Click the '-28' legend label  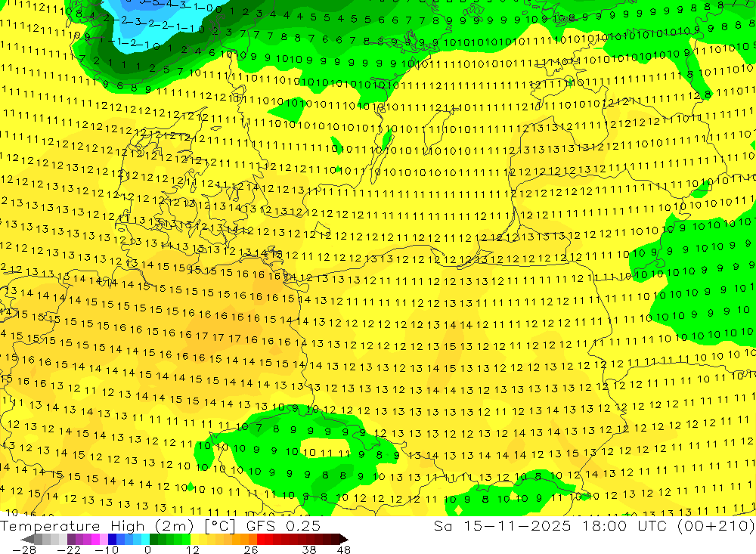click(24, 549)
